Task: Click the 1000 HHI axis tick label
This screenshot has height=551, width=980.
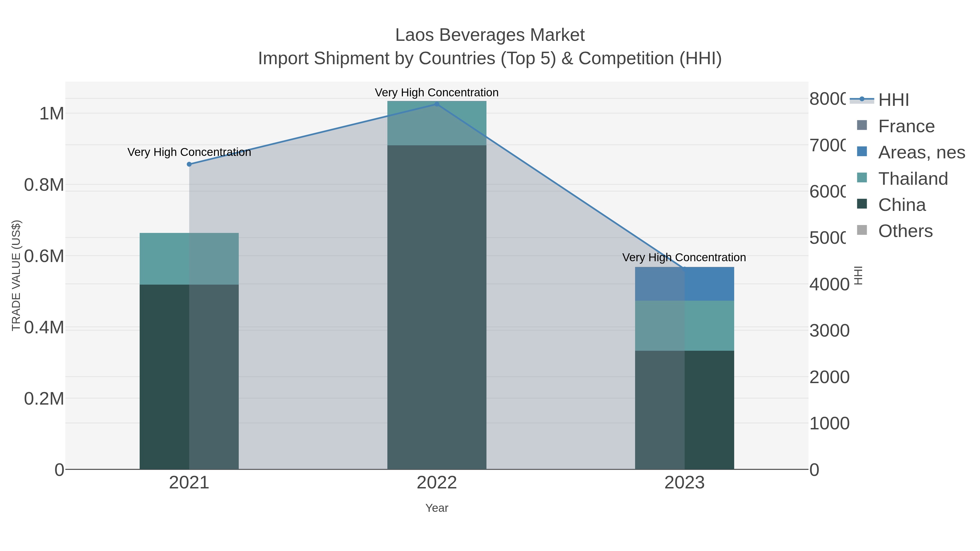Action: pyautogui.click(x=829, y=423)
